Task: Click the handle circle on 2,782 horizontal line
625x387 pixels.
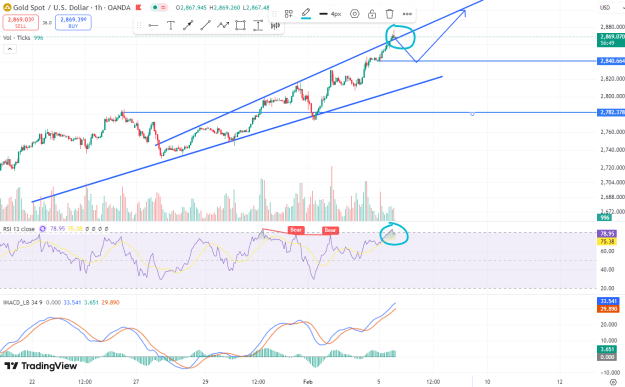Action: point(472,114)
